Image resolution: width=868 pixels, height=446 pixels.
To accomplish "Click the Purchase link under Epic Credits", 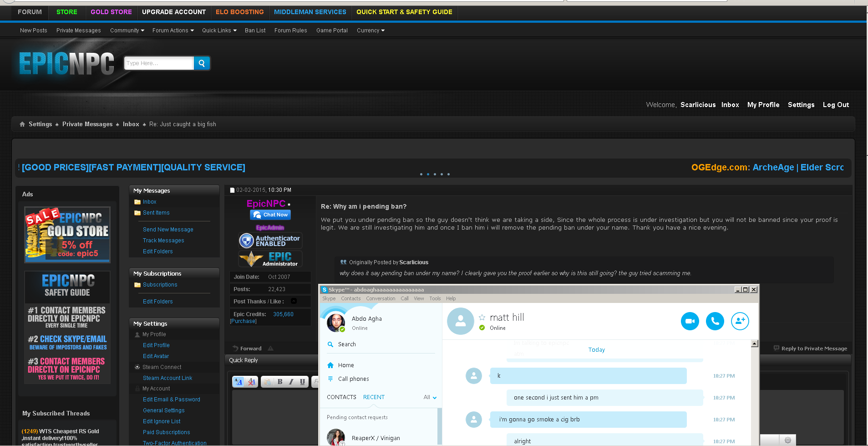I will [243, 321].
